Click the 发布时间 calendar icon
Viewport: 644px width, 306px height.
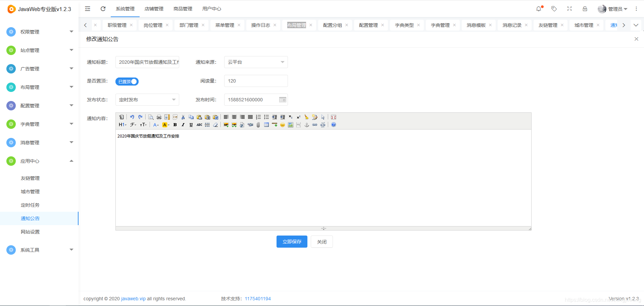click(283, 100)
